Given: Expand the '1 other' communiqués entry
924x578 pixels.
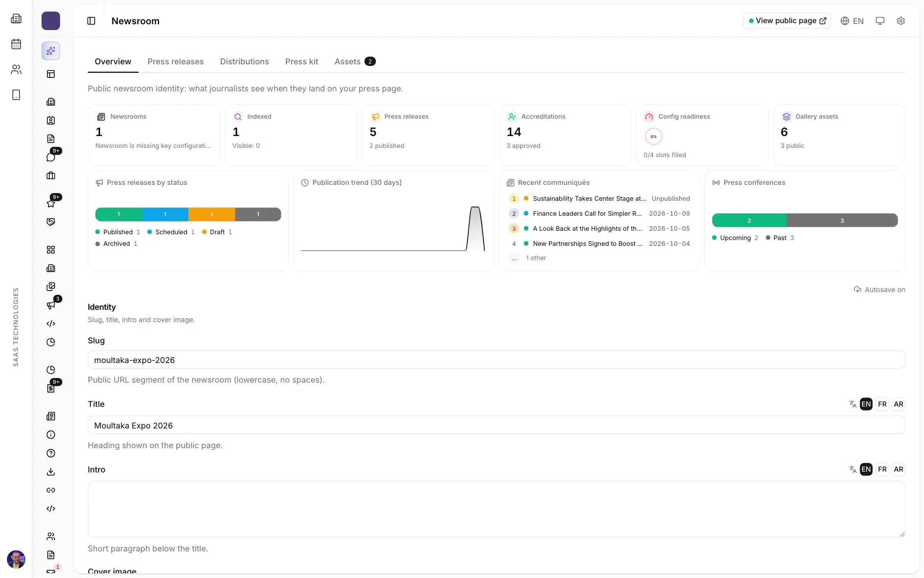Looking at the screenshot, I should (x=536, y=258).
